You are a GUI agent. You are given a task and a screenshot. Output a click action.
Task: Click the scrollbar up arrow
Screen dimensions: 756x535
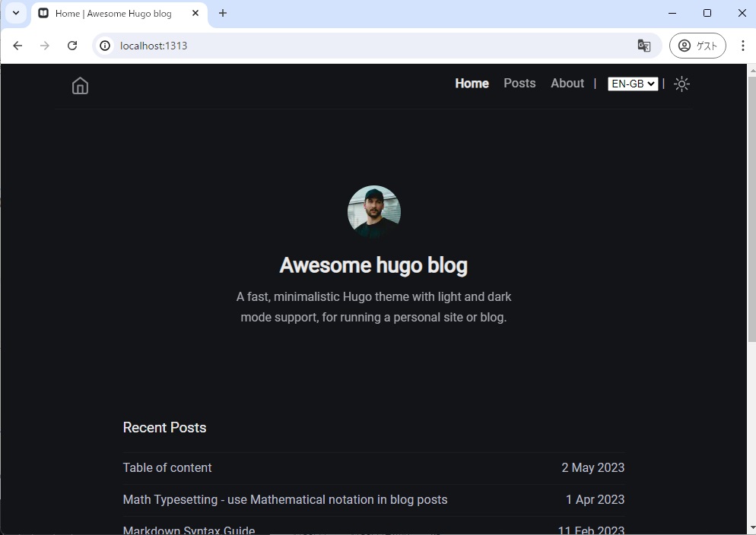click(751, 71)
